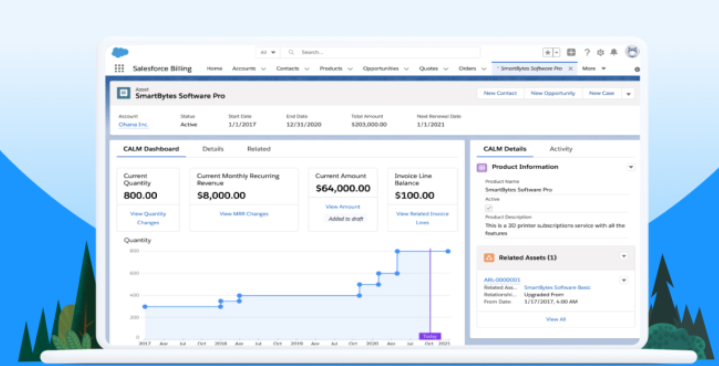Open the SmartBytes Software Basic link

tap(557, 288)
